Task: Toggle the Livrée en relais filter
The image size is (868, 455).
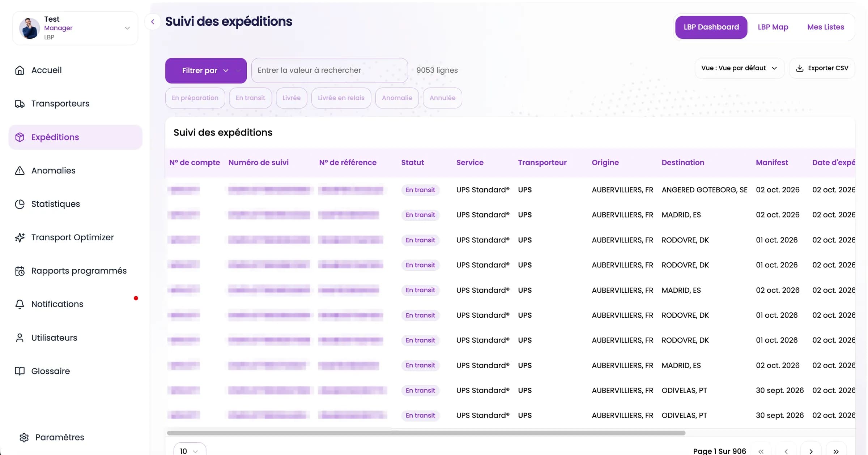Action: 341,98
